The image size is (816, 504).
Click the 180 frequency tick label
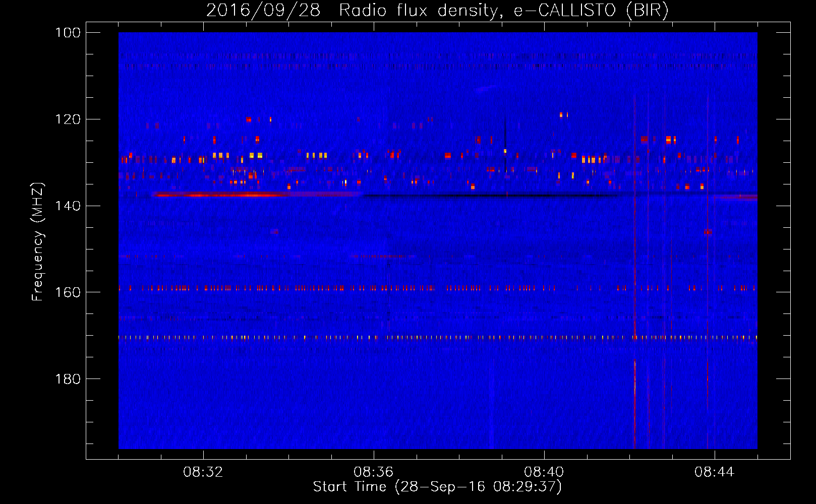click(x=68, y=379)
